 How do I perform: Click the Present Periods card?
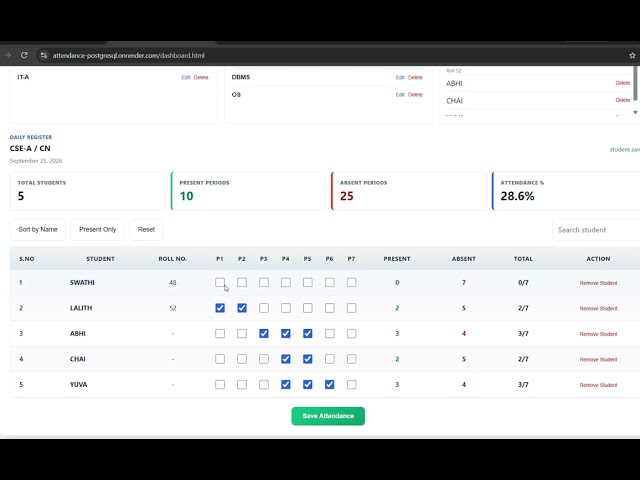248,191
